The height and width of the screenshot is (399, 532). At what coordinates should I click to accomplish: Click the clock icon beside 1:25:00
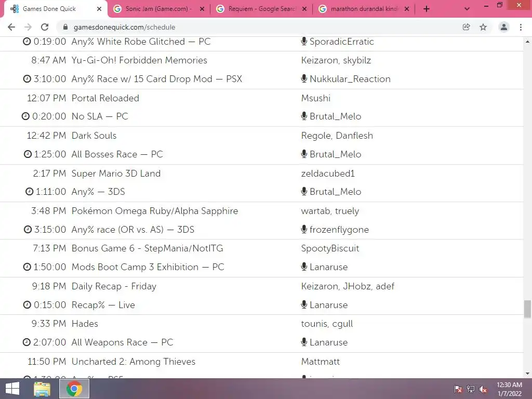[x=28, y=154]
